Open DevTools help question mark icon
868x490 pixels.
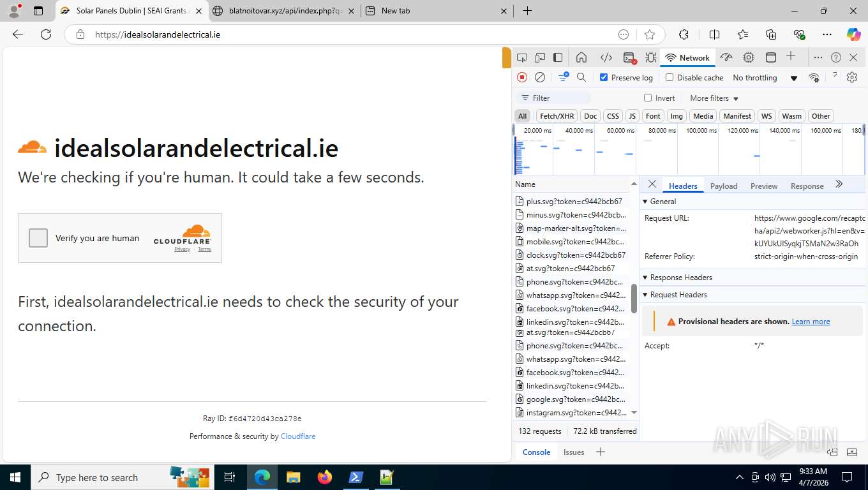pos(836,57)
